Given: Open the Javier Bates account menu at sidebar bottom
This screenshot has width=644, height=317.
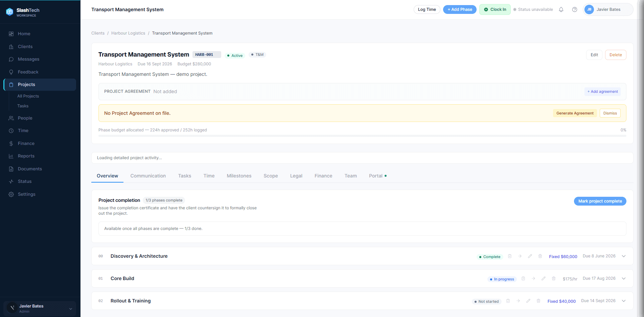Looking at the screenshot, I should pyautogui.click(x=40, y=309).
